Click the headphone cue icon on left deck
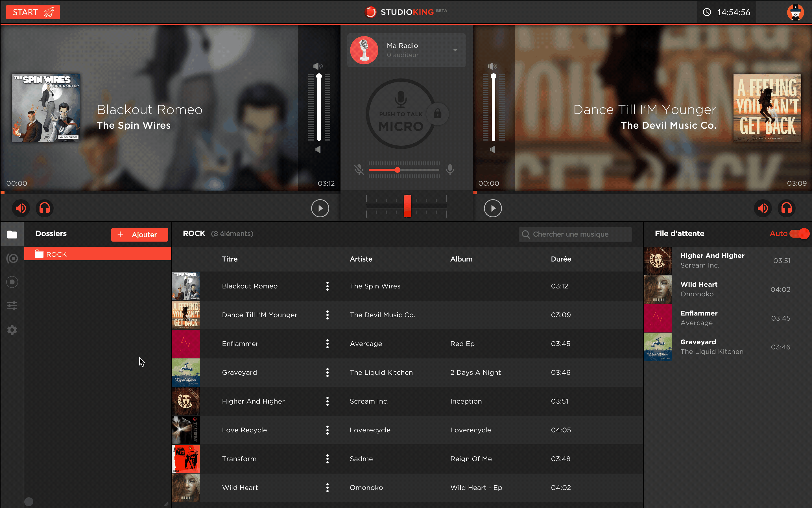Viewport: 812px width, 508px height. (x=44, y=208)
